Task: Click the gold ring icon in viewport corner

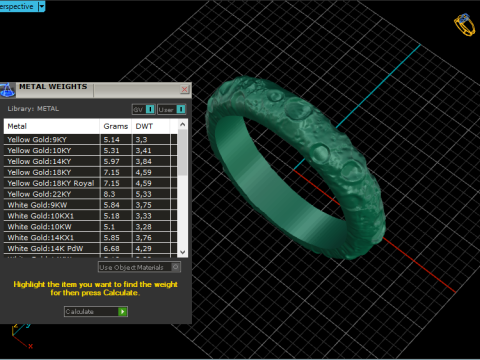Action: (x=464, y=24)
